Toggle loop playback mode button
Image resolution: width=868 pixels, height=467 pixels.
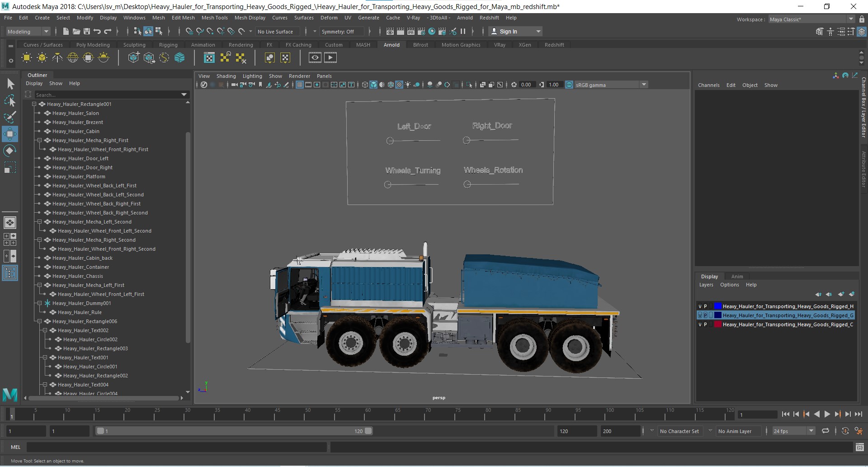click(825, 431)
